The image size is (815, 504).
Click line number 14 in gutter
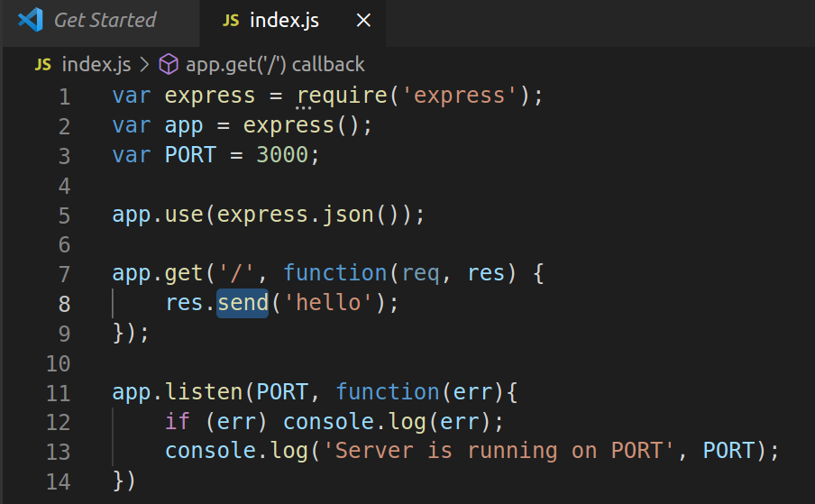[58, 481]
